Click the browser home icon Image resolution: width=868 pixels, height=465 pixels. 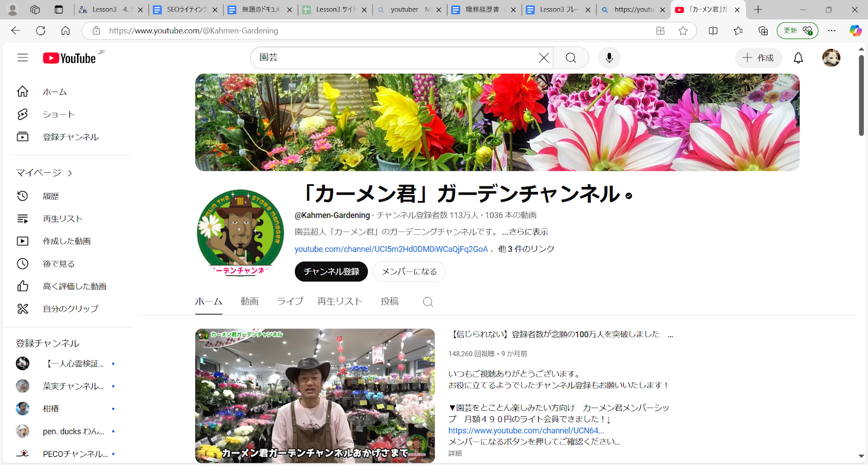[66, 31]
